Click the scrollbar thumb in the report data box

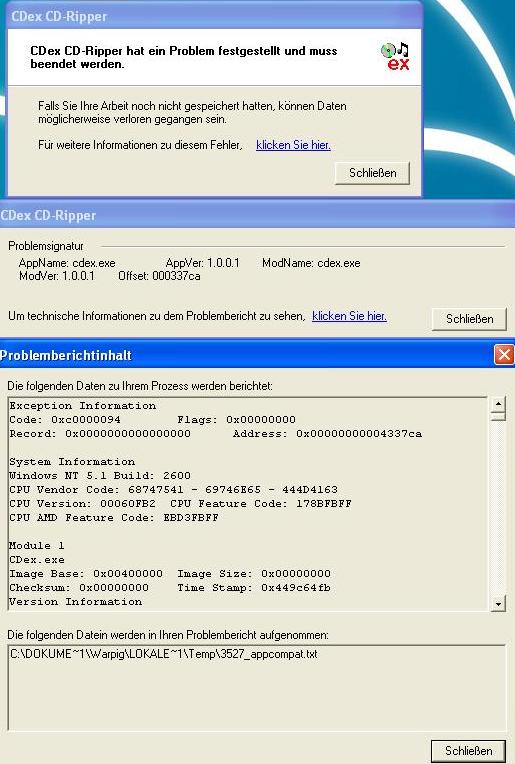tap(498, 416)
